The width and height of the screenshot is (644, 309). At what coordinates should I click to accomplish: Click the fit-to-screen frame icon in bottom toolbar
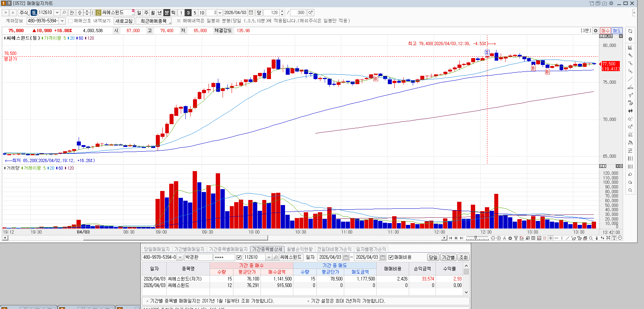pyautogui.click(x=608, y=238)
